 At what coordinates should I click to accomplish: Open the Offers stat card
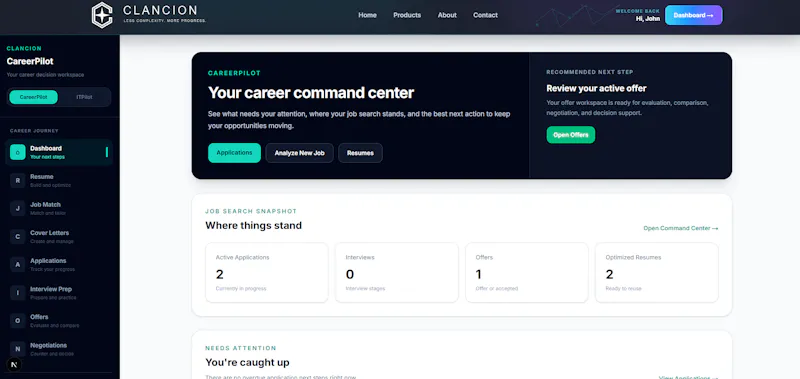[527, 272]
